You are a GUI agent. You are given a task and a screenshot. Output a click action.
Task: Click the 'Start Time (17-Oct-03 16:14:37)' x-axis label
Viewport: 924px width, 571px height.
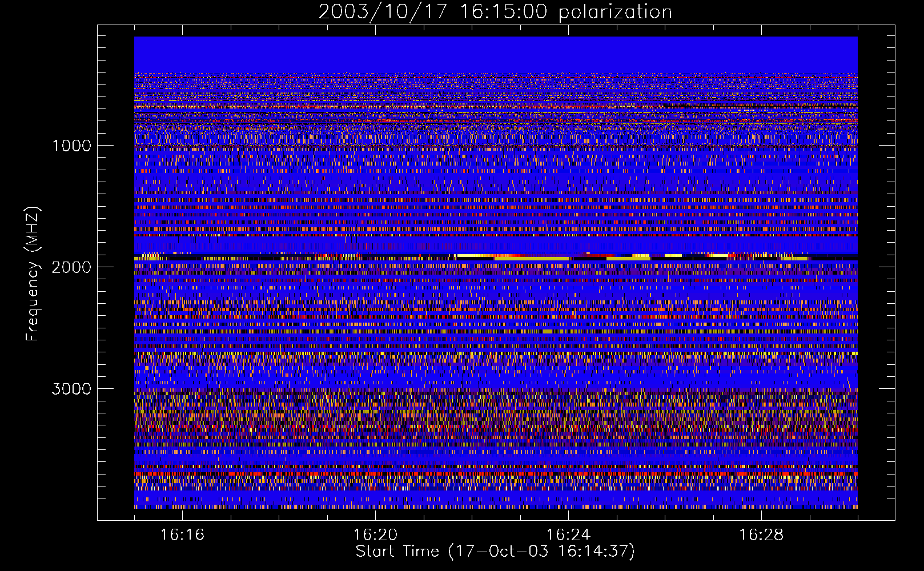click(495, 552)
